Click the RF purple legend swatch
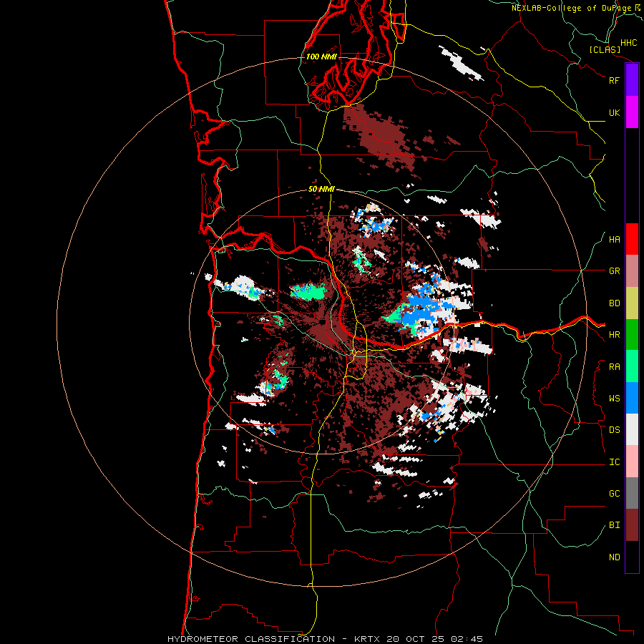644x644 pixels. (x=632, y=80)
